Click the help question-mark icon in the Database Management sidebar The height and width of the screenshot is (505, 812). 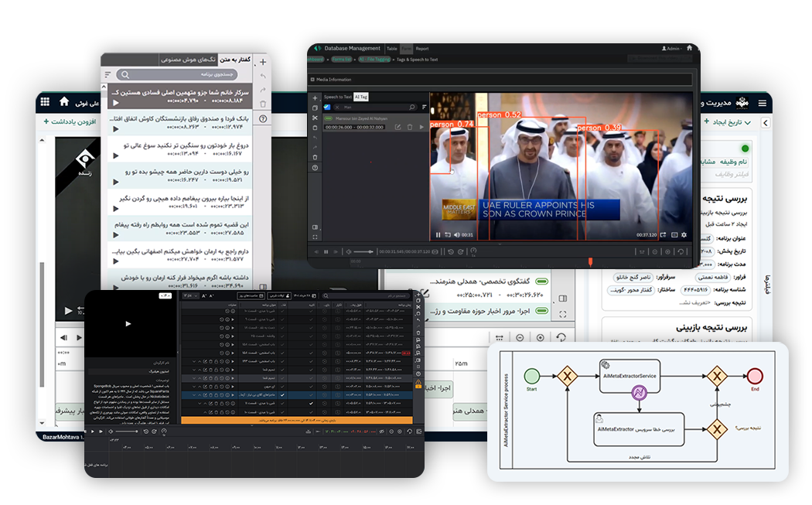coord(315,168)
